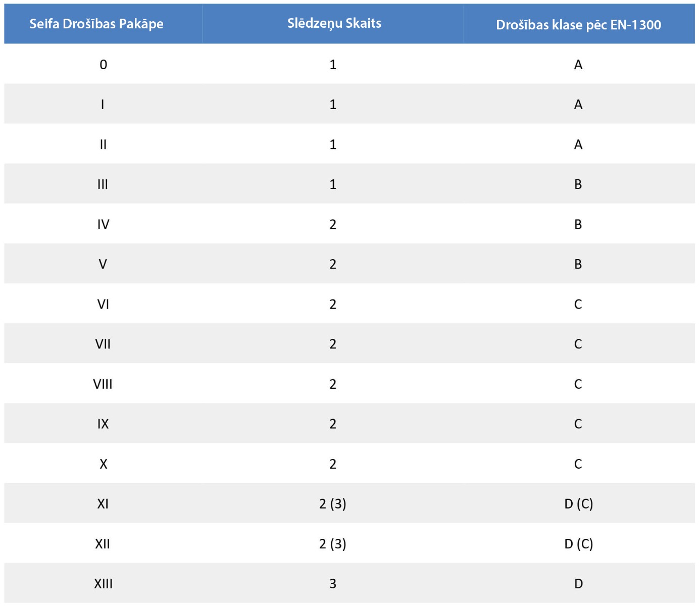Screen dimensions: 700x606
Task: Select class 'D' in the XIII row
Action: [x=578, y=584]
